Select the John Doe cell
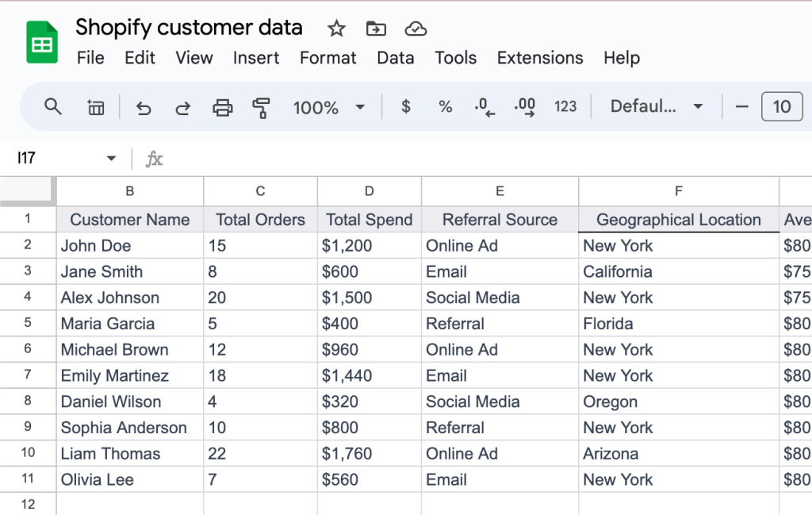Screen dimensions: 812x515 pos(130,245)
